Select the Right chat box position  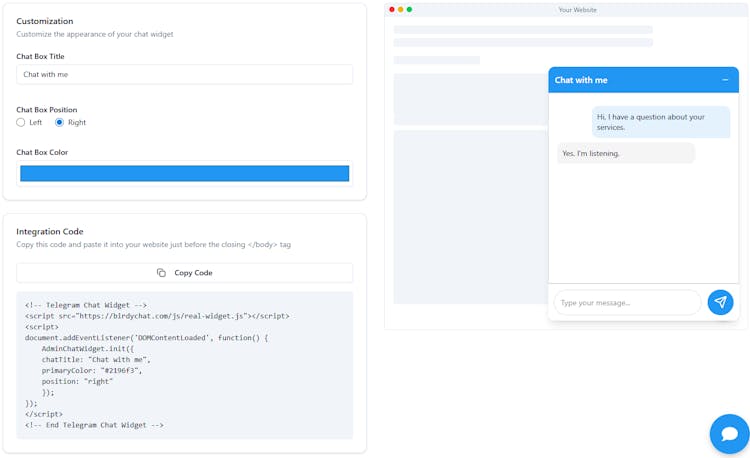point(60,122)
